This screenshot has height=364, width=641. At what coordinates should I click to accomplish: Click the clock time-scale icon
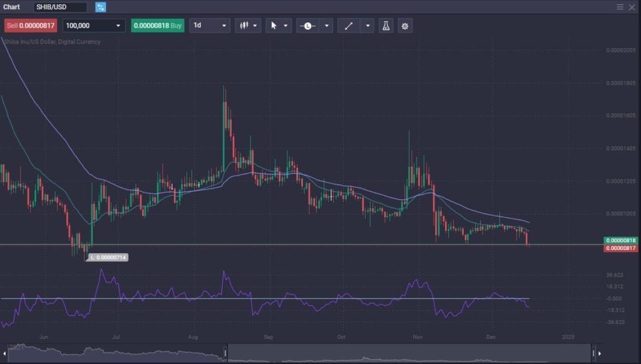coord(307,26)
